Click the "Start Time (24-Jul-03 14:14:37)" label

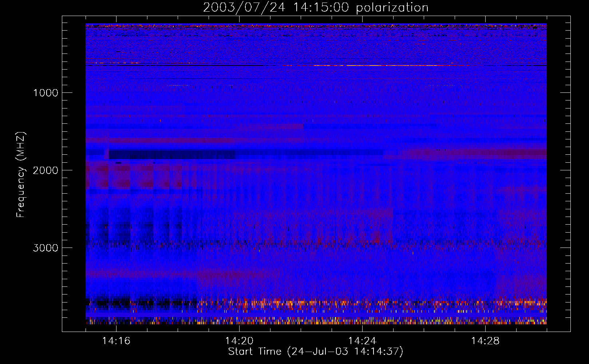(316, 352)
